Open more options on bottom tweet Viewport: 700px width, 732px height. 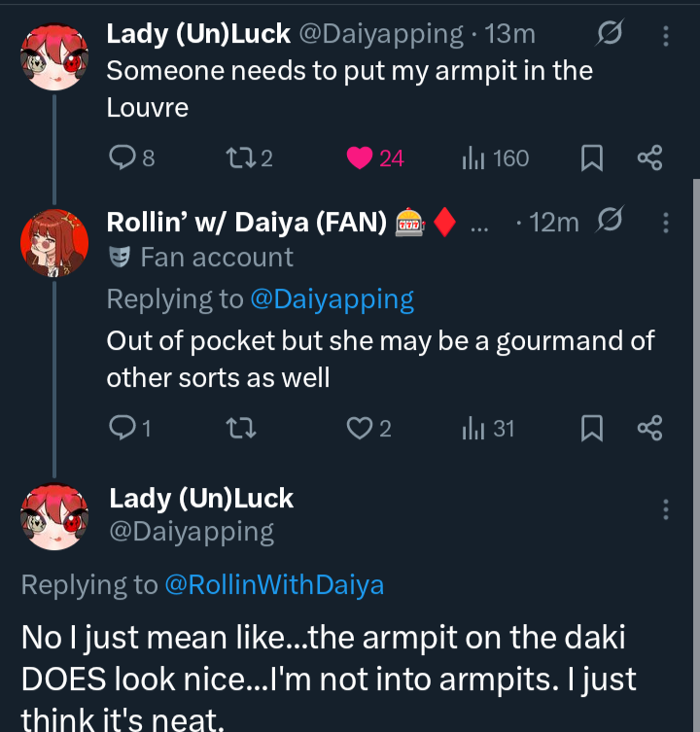pos(666,509)
